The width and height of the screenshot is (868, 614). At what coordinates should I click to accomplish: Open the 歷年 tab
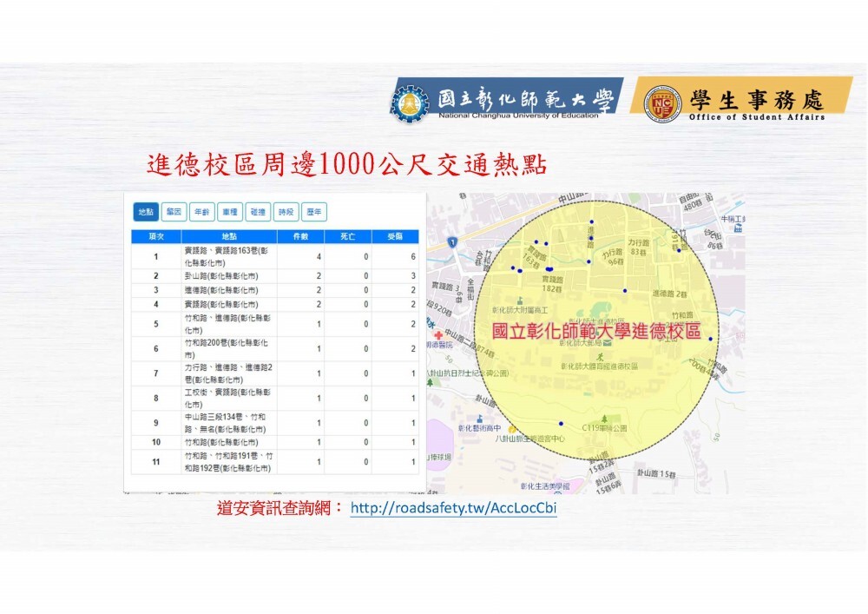314,212
